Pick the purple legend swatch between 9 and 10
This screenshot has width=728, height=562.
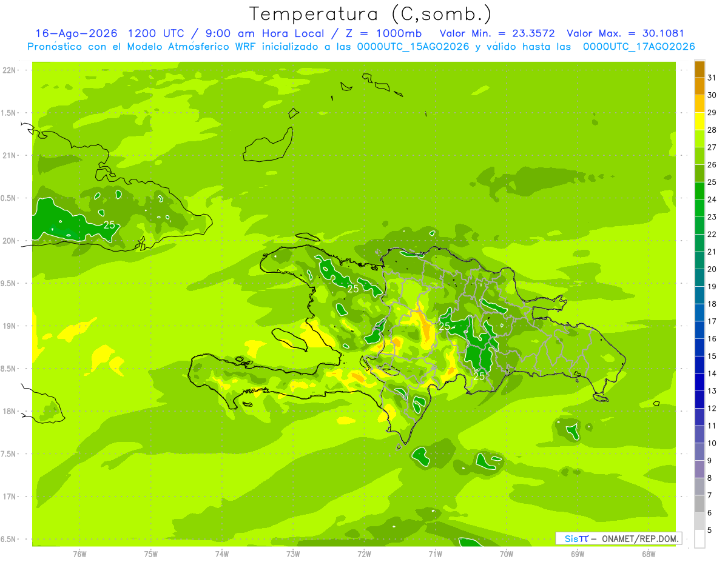[699, 452]
